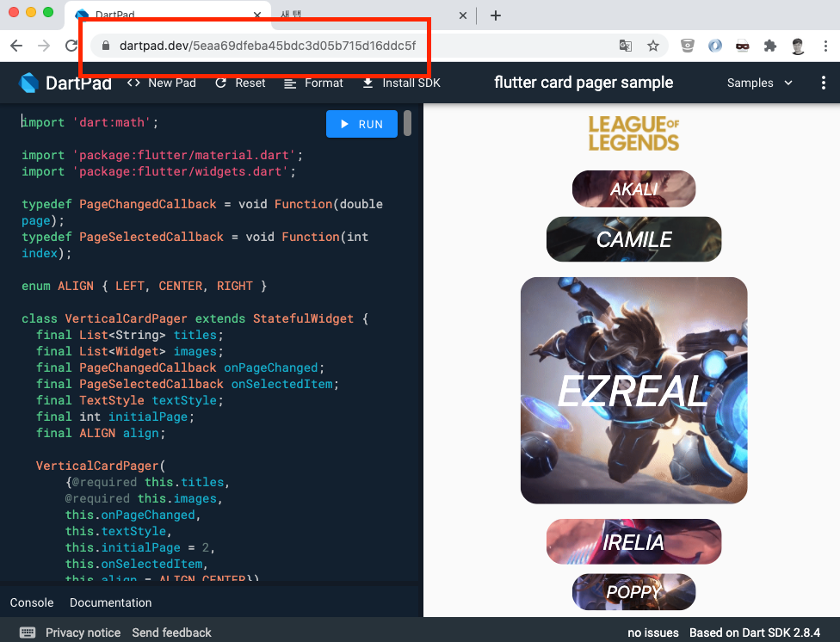Click the 'this.initialPage = 2' line
This screenshot has height=642, width=840.
[139, 547]
